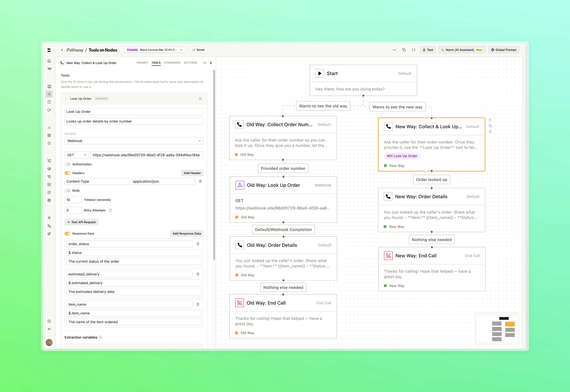Open the curly braces variables icon
570x392 pixels.
(414, 50)
